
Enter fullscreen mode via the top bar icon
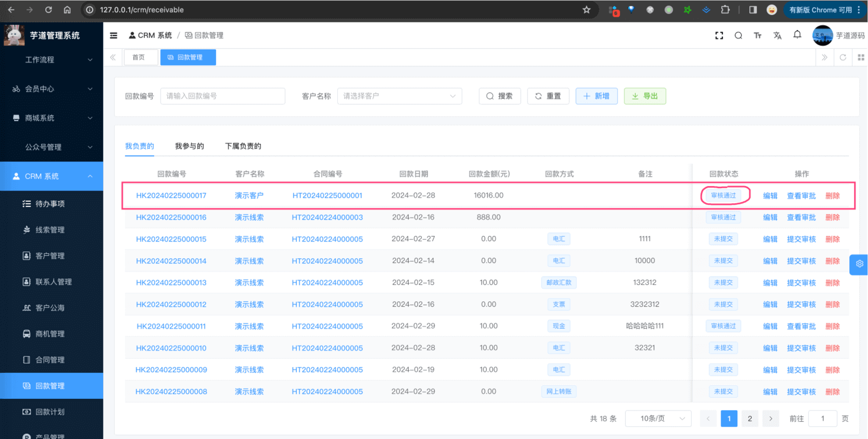(719, 35)
